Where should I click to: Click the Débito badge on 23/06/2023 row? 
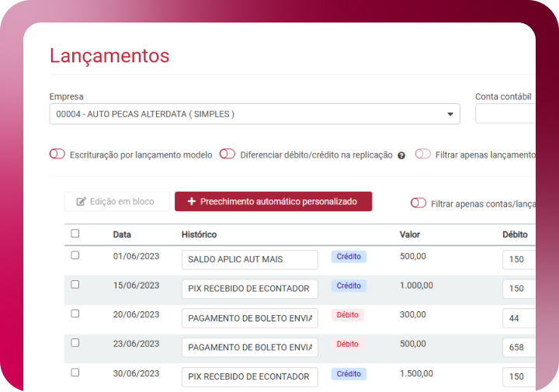(348, 344)
